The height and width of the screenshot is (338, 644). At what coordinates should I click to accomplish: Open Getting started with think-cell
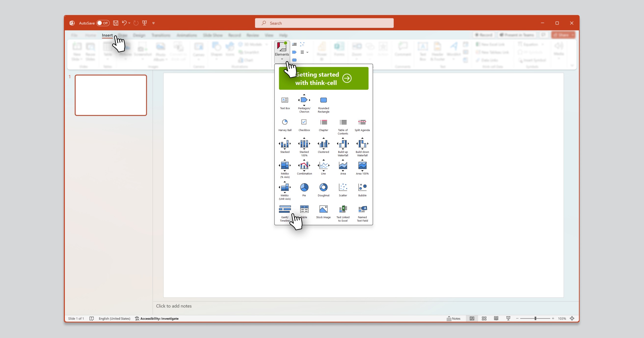point(323,78)
